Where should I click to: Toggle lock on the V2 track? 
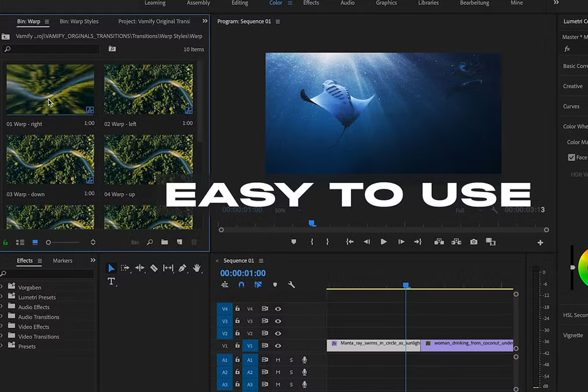238,334
